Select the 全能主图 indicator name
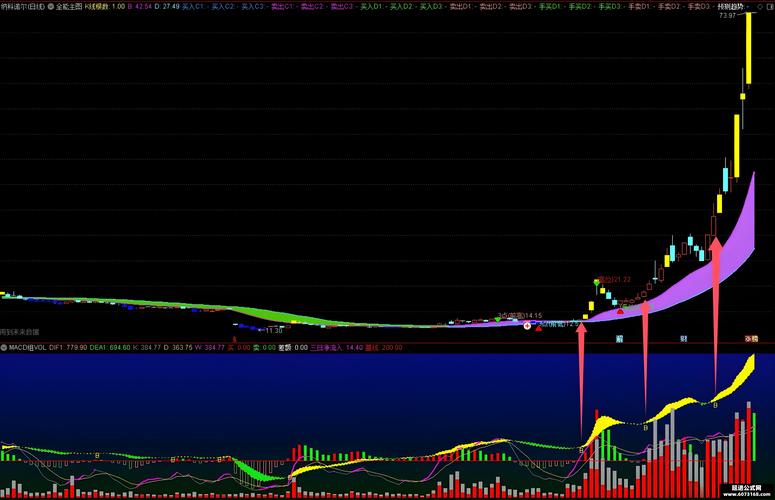Viewport: 775px width, 500px height. 69,7
